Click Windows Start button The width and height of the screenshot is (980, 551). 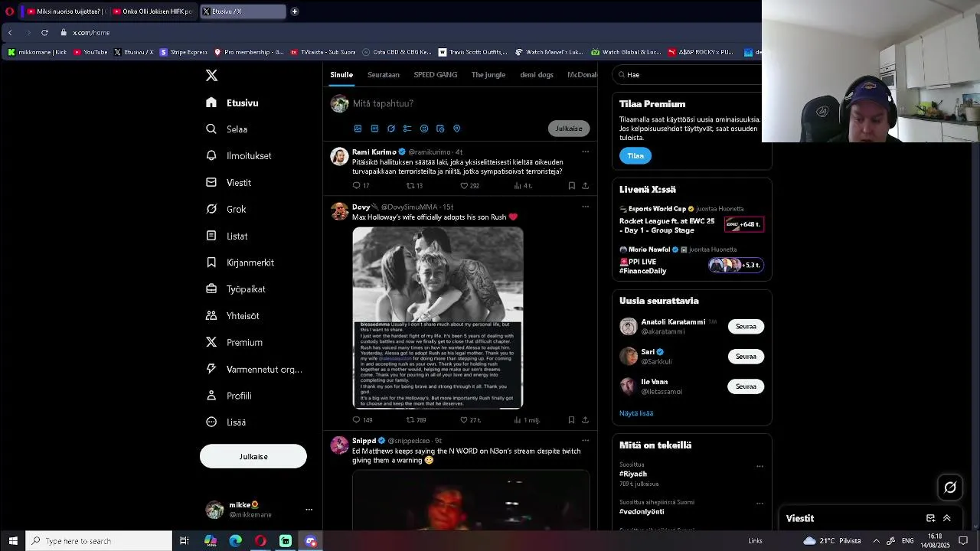pyautogui.click(x=13, y=541)
